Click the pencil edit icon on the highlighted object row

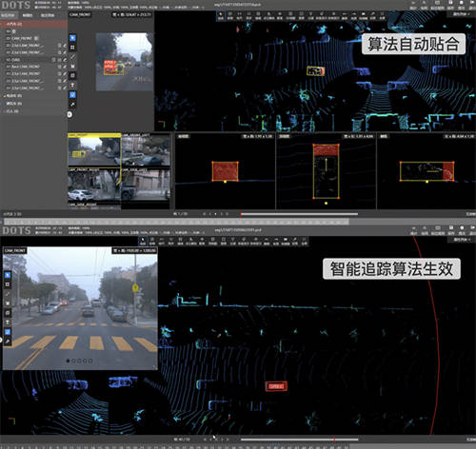click(x=65, y=60)
